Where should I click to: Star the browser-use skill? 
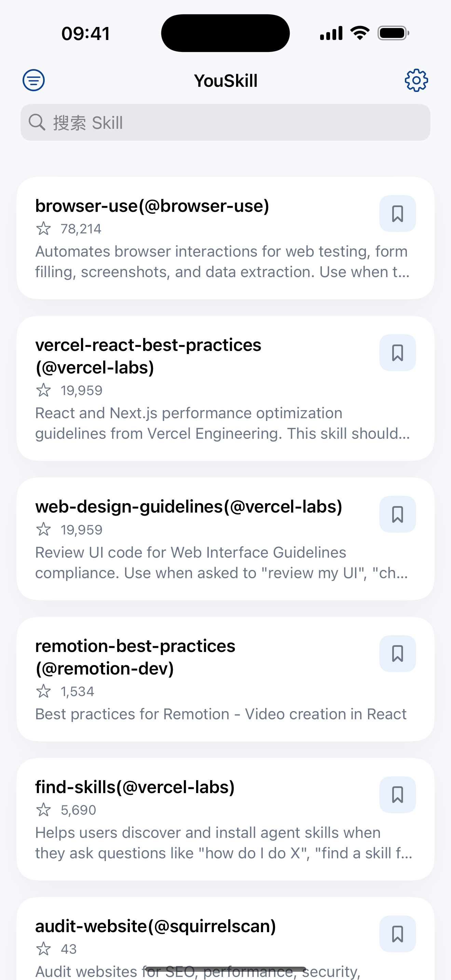[44, 228]
